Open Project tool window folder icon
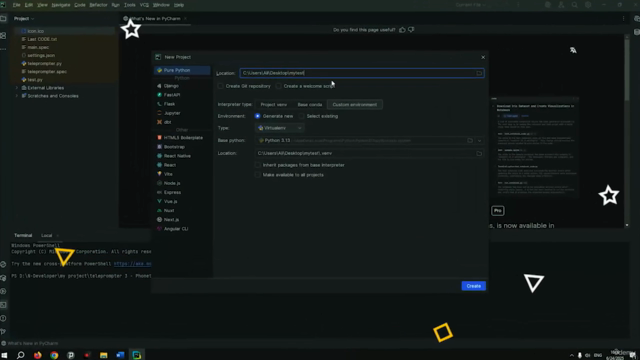The width and height of the screenshot is (640, 360). click(3, 19)
